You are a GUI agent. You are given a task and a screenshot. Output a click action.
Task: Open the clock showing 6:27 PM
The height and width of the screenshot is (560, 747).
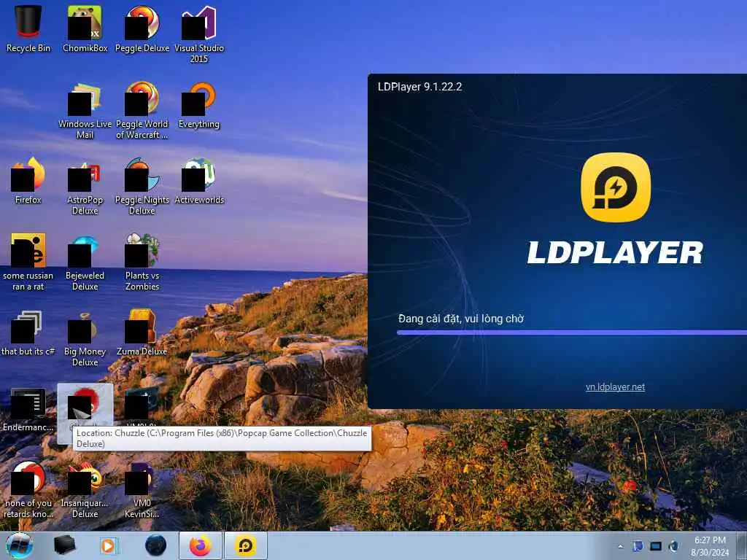point(710,546)
